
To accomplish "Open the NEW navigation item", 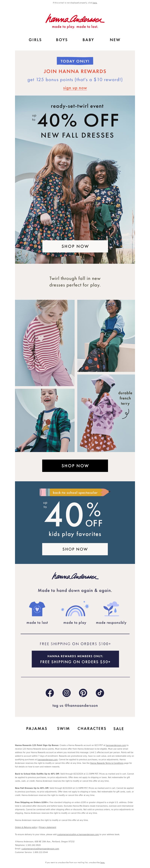I will coord(115,40).
